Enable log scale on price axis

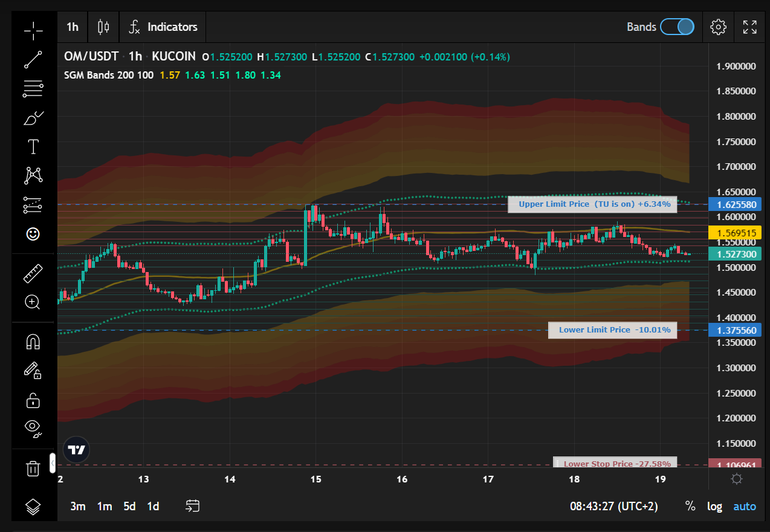coord(714,506)
